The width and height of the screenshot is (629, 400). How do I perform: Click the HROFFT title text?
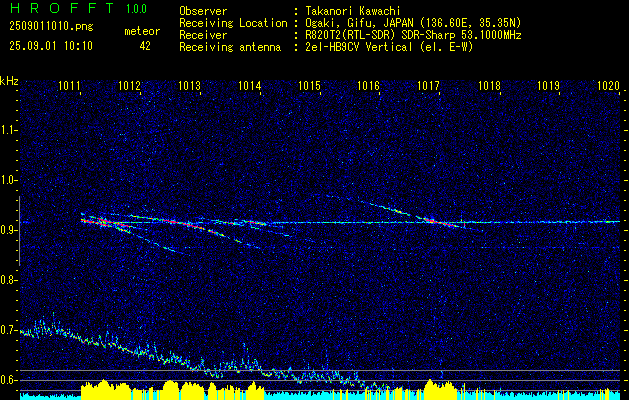[x=62, y=8]
